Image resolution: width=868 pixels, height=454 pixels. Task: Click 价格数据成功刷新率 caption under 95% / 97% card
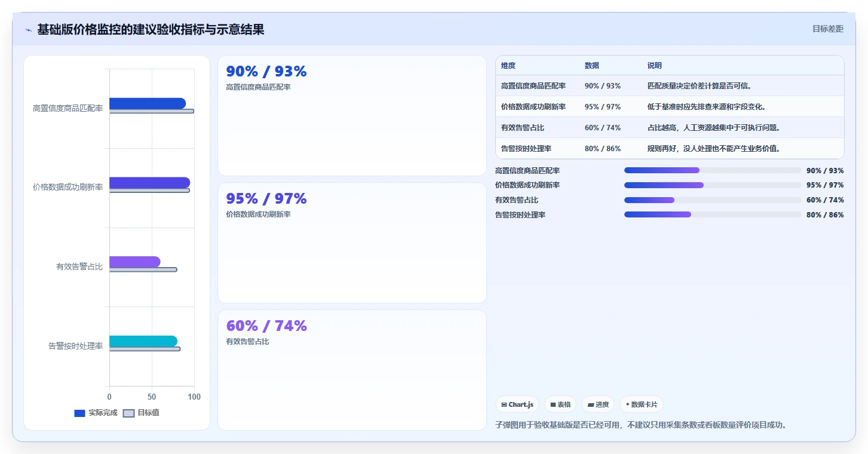tap(258, 214)
